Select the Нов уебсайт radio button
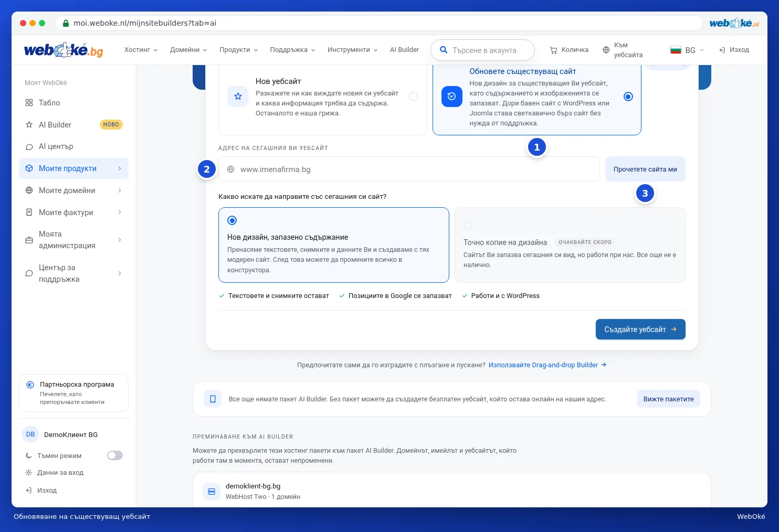The width and height of the screenshot is (779, 532). coord(414,97)
